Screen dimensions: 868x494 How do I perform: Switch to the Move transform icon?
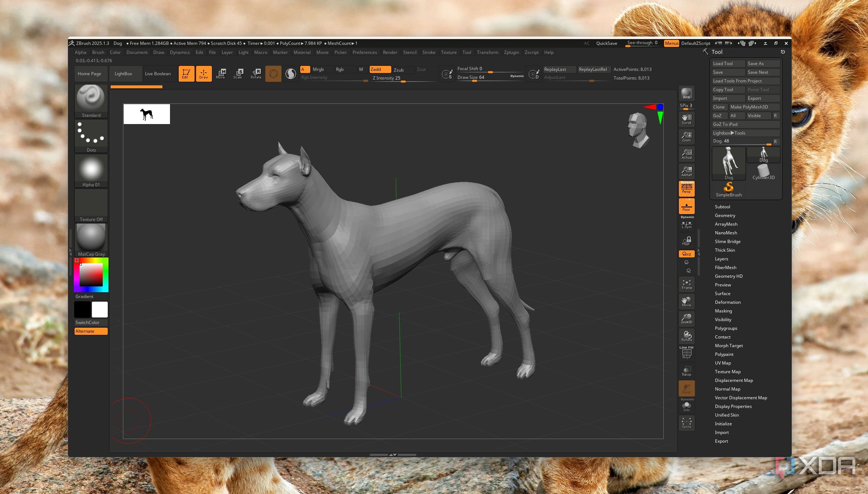point(221,73)
